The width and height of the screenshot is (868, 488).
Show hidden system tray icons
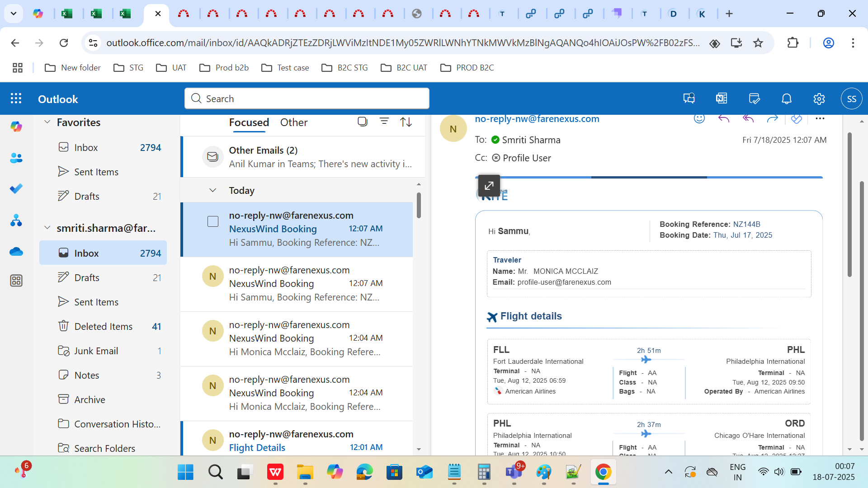pos(669,472)
